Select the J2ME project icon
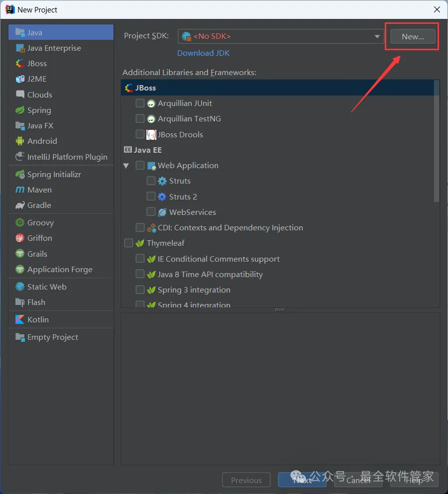Image resolution: width=448 pixels, height=494 pixels. coord(20,79)
